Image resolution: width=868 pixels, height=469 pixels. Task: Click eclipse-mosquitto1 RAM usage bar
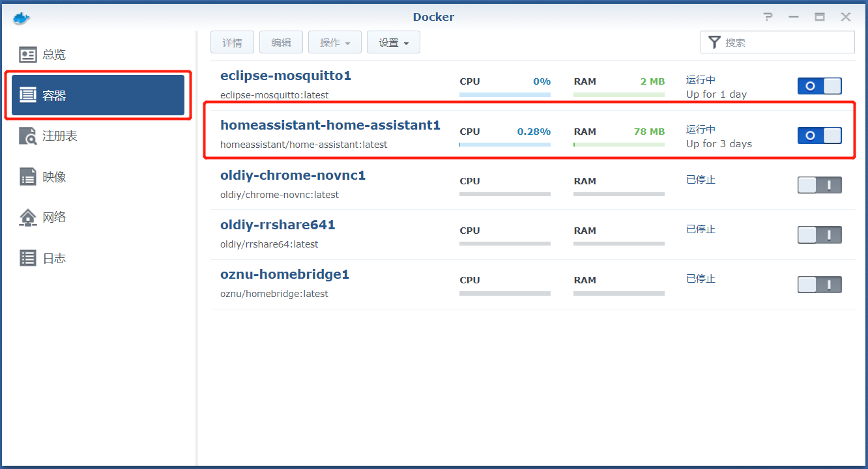click(619, 94)
